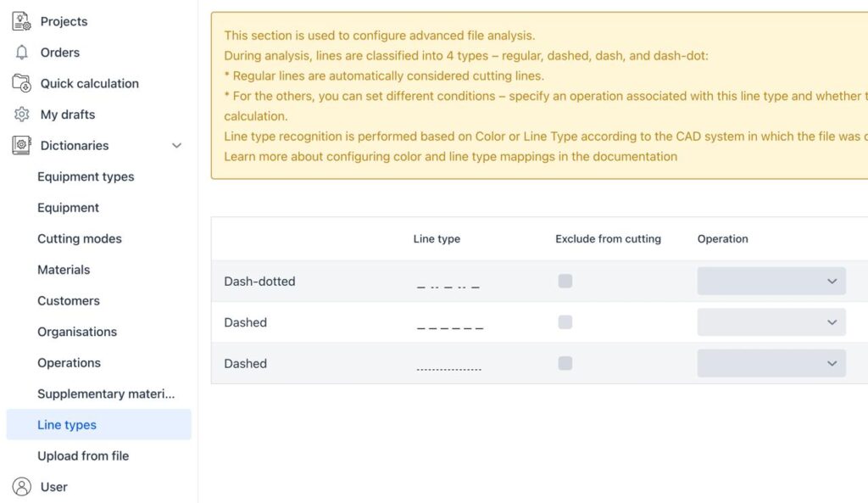Image resolution: width=868 pixels, height=503 pixels.
Task: Open Operation dropdown for the middle Dashed row
Action: 771,322
